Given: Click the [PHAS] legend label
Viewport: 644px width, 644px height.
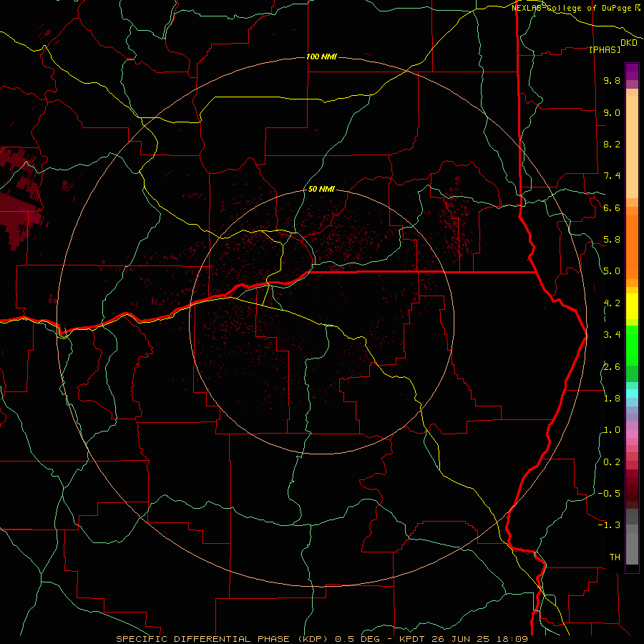Looking at the screenshot, I should (605, 49).
